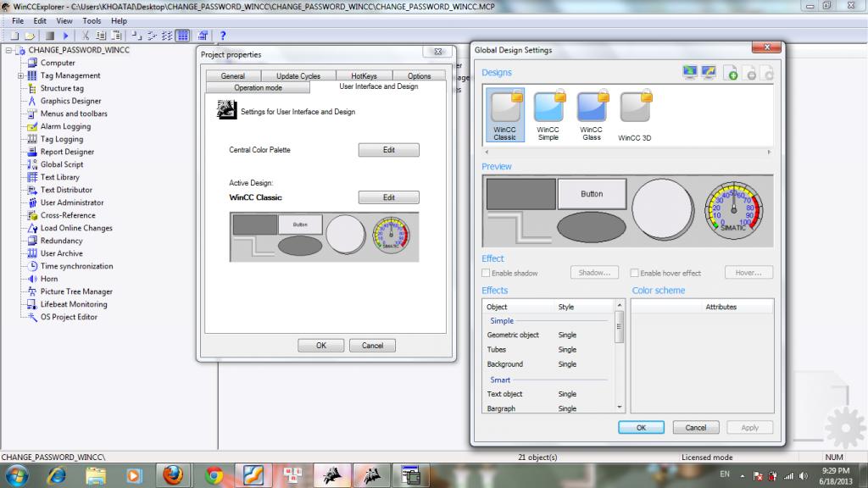This screenshot has height=488, width=868.
Task: Click the blue Help question mark icon
Action: (222, 36)
